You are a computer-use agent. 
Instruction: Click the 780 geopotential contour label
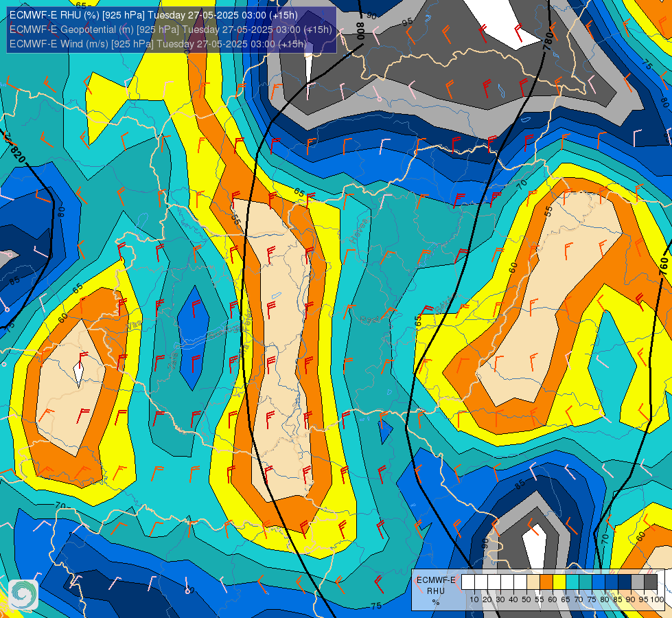pyautogui.click(x=548, y=42)
